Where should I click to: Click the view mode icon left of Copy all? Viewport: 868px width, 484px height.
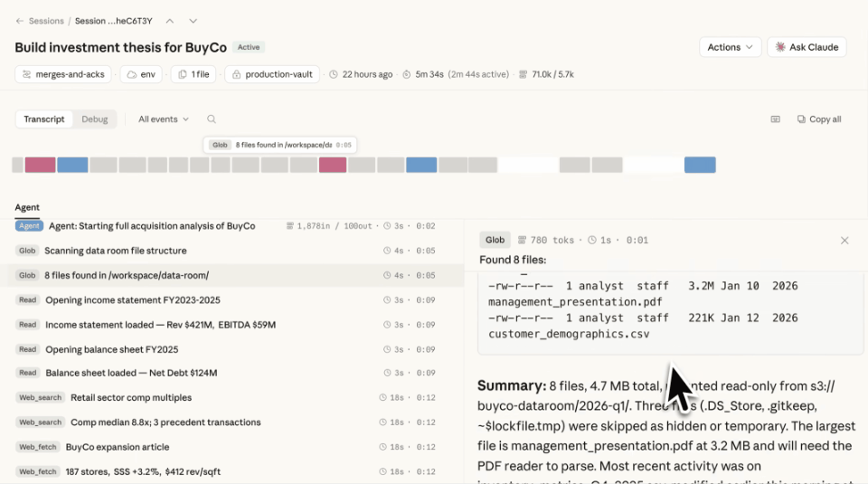pyautogui.click(x=775, y=119)
